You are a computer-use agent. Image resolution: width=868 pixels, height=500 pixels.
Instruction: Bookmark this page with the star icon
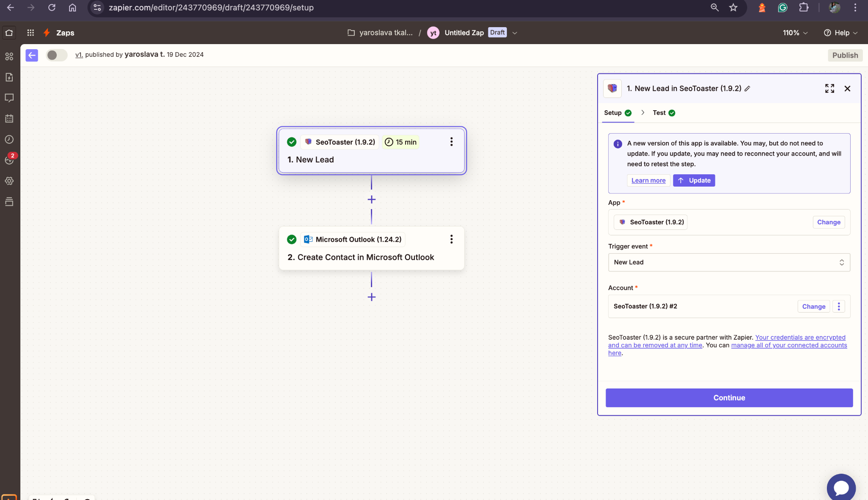click(x=733, y=8)
